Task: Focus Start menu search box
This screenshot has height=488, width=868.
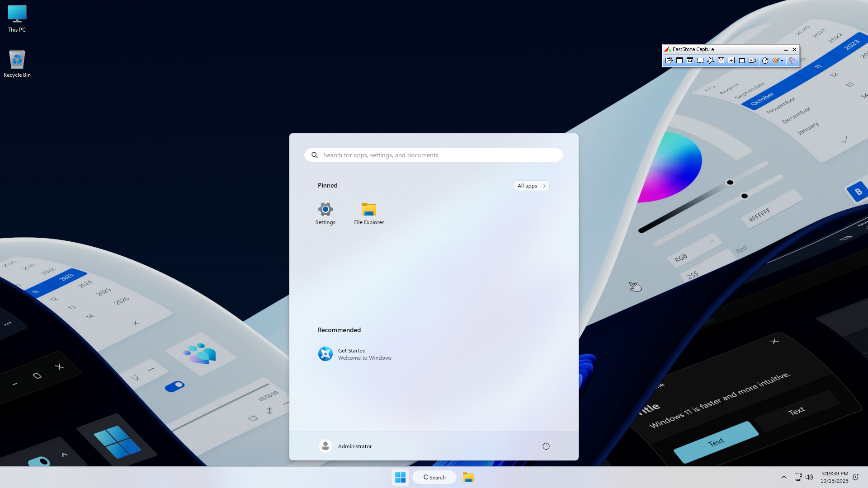Action: pos(434,155)
